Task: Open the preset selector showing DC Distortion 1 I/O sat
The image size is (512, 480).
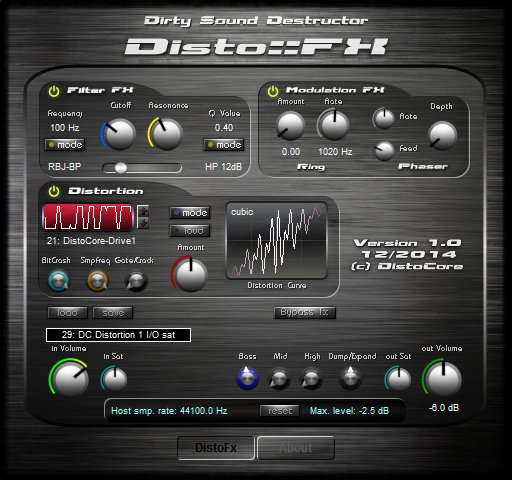Action: (118, 335)
